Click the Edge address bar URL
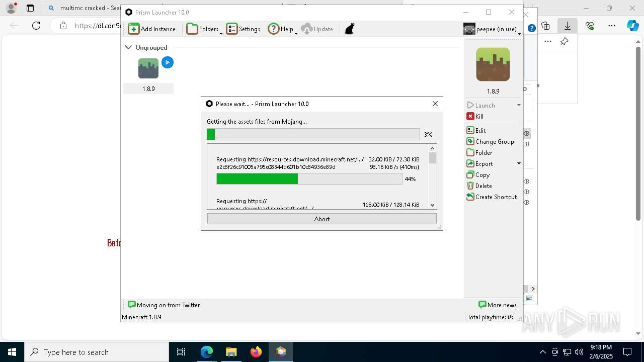 point(97,26)
